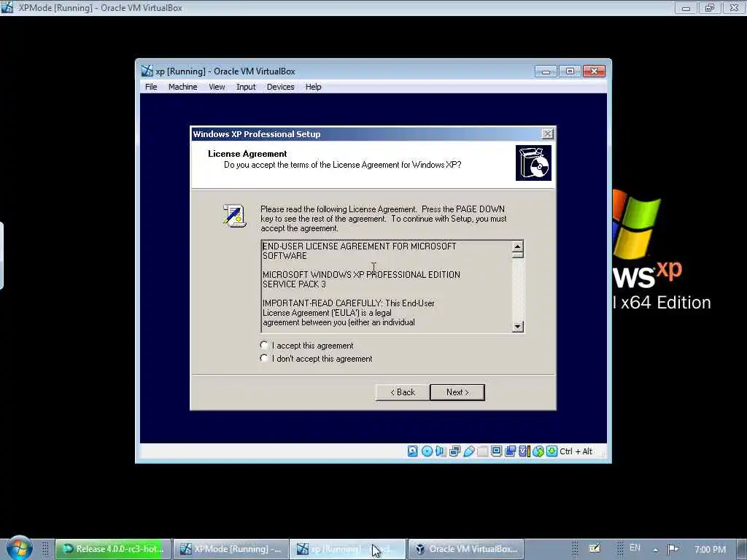Click the license agreement scrollbar thumb
747x560 pixels.
(518, 254)
